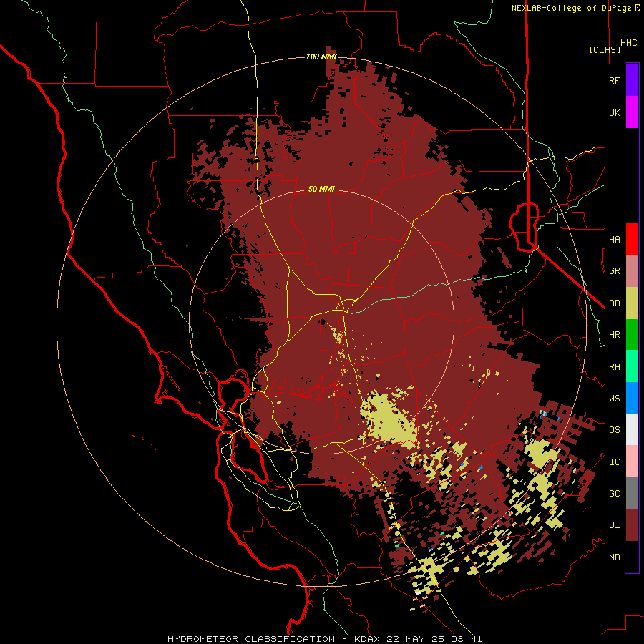Click the RF legend label
This screenshot has width=644, height=644.
[x=614, y=80]
